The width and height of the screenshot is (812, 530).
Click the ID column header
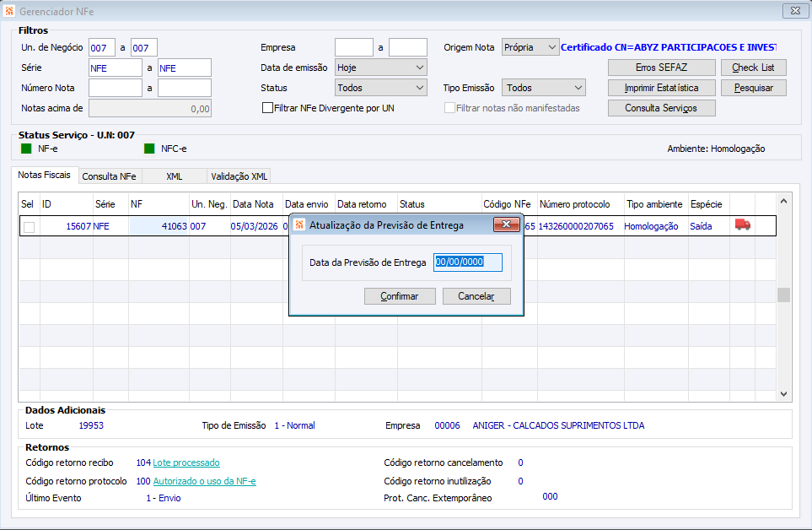(x=67, y=204)
